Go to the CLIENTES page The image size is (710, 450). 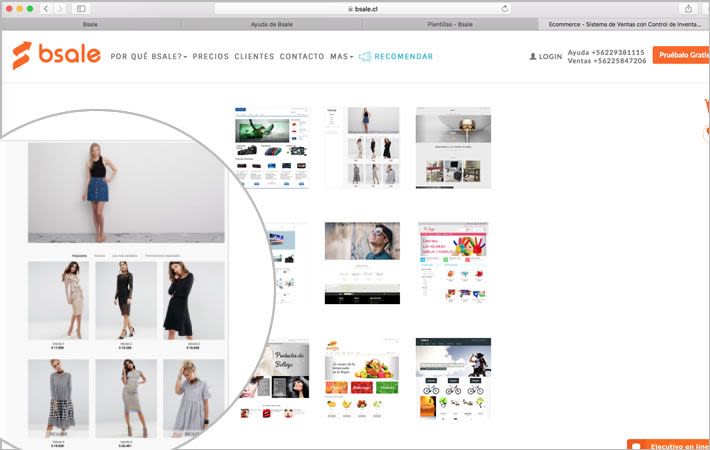click(254, 57)
